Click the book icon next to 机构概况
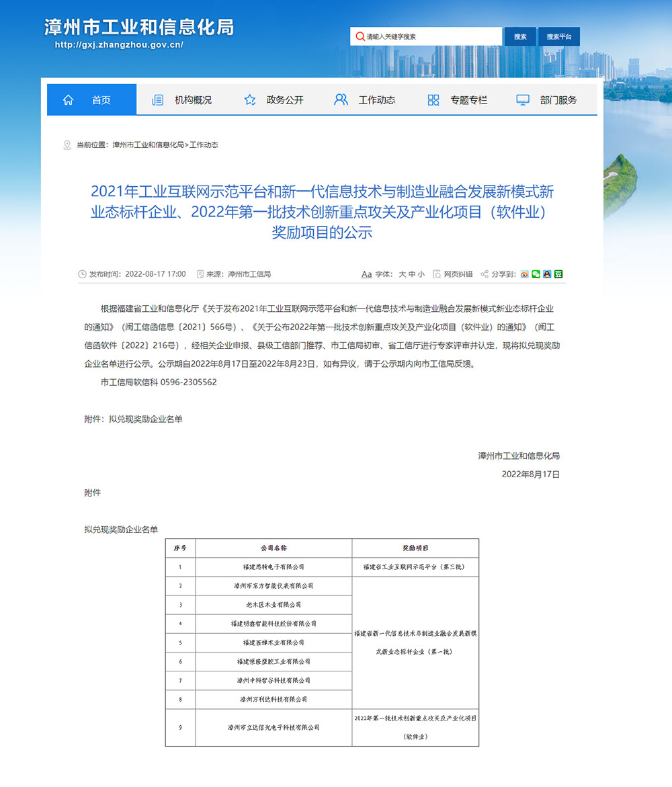The width and height of the screenshot is (672, 787). [x=157, y=99]
